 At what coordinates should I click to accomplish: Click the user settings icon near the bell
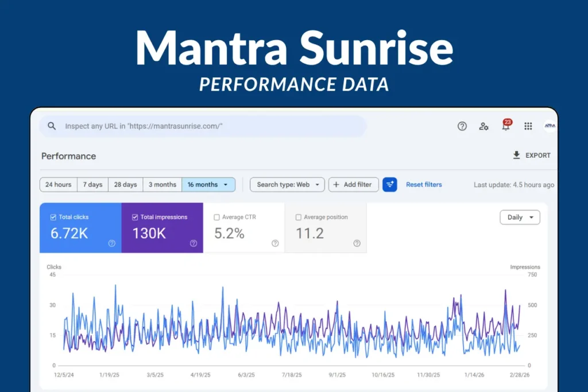tap(483, 126)
